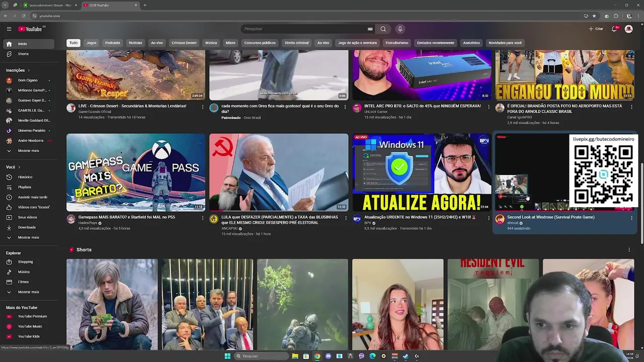Open options for Windows 11 update video

coord(488,218)
